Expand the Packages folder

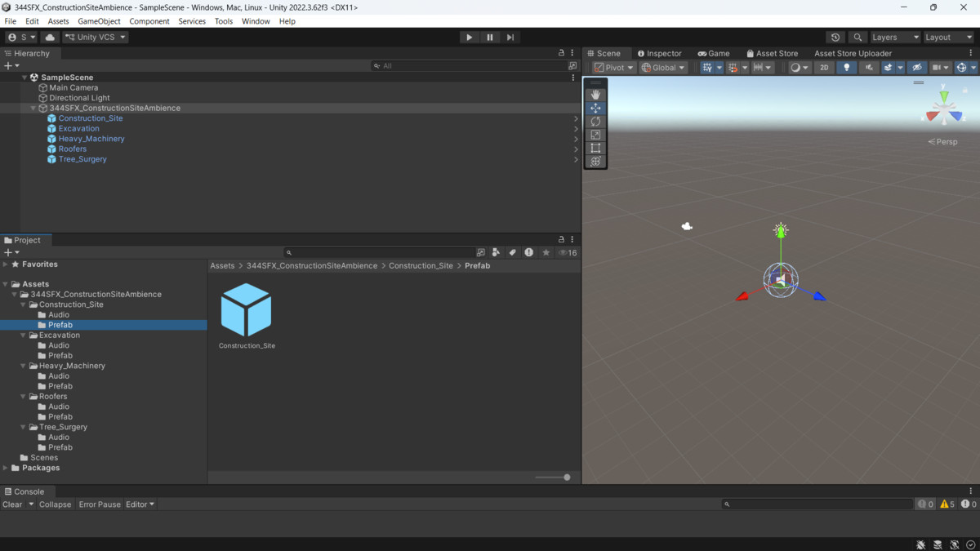point(6,468)
